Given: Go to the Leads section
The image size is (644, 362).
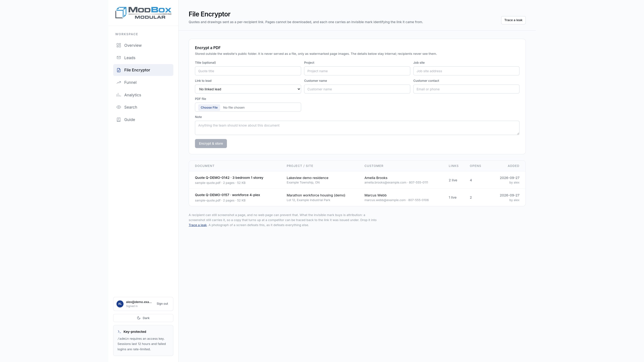Looking at the screenshot, I should [143, 58].
